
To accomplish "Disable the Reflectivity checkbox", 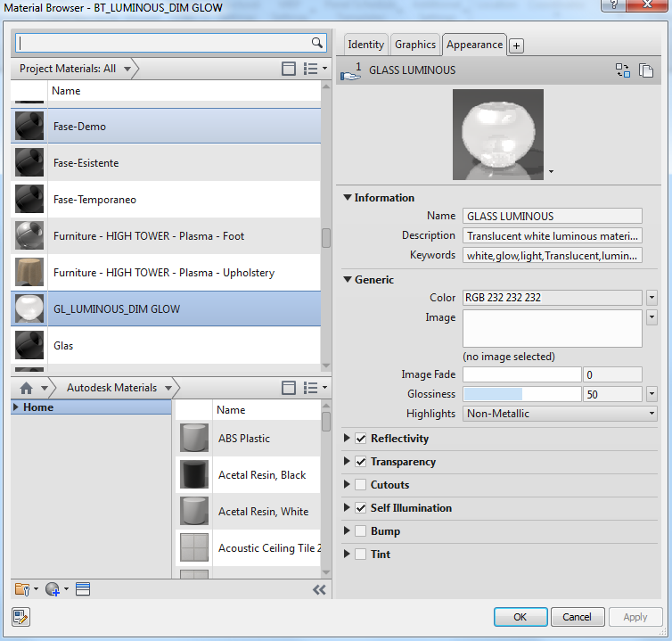I will point(361,439).
